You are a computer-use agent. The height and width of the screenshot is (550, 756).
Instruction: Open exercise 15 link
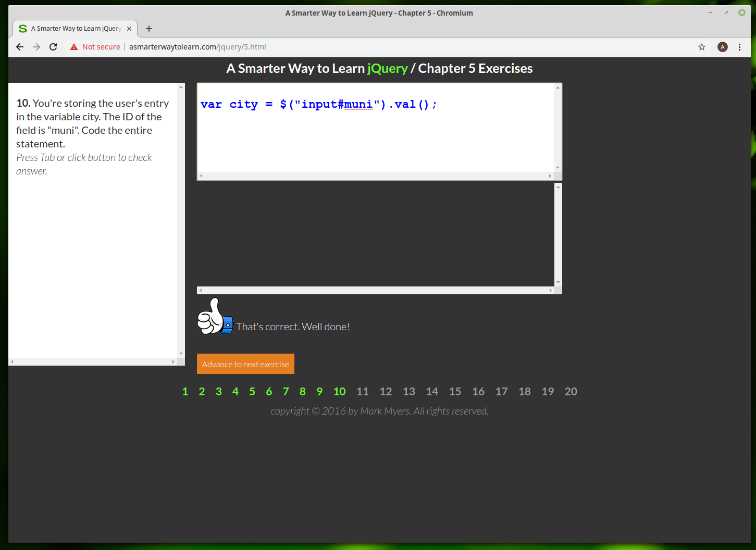(x=455, y=392)
